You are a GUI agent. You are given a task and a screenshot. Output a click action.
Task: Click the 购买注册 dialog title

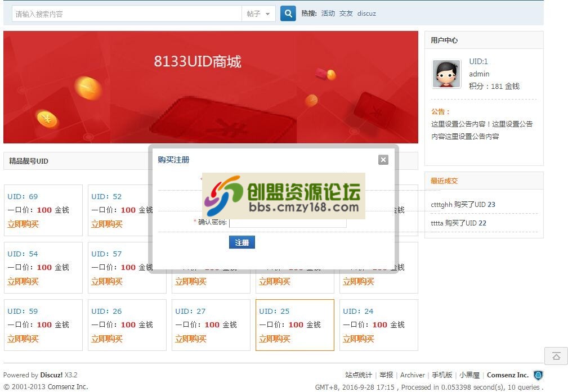pyautogui.click(x=173, y=160)
